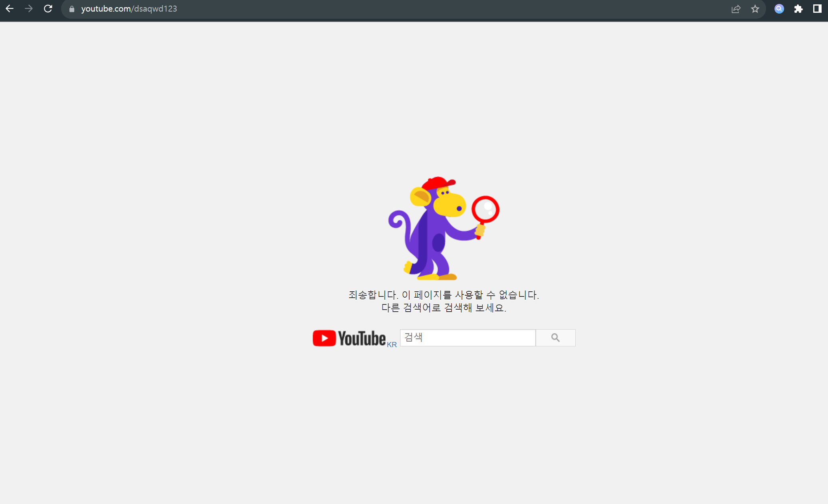
Task: Open the Extensions puzzle menu
Action: point(798,9)
